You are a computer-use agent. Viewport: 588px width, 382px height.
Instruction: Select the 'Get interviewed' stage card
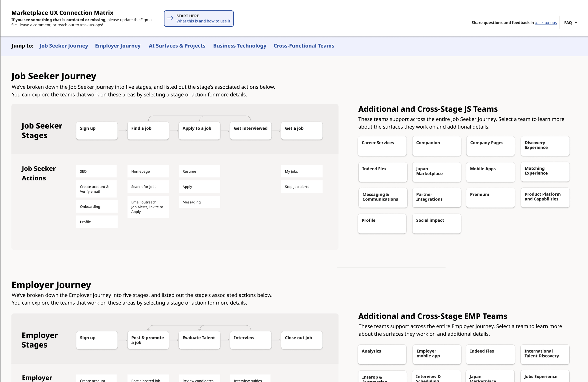tap(250, 131)
